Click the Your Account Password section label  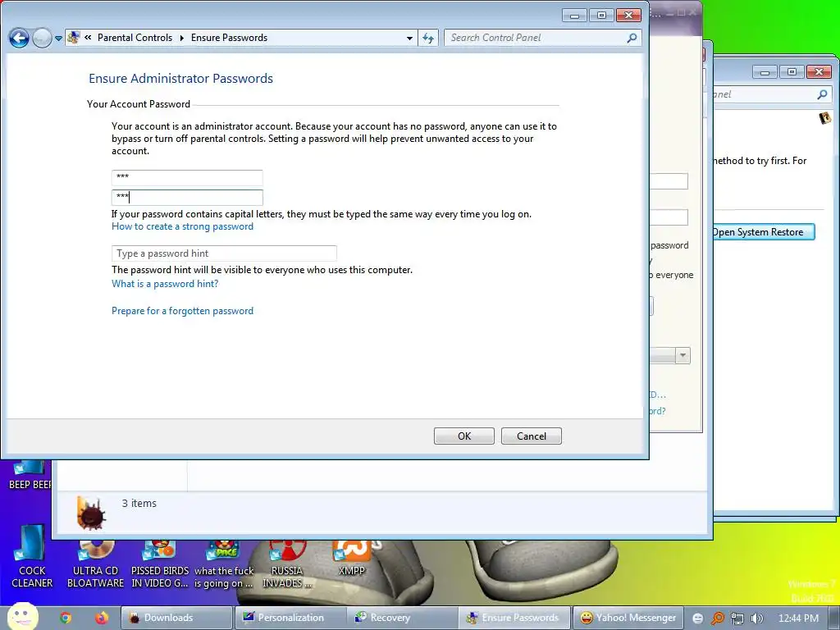[138, 104]
